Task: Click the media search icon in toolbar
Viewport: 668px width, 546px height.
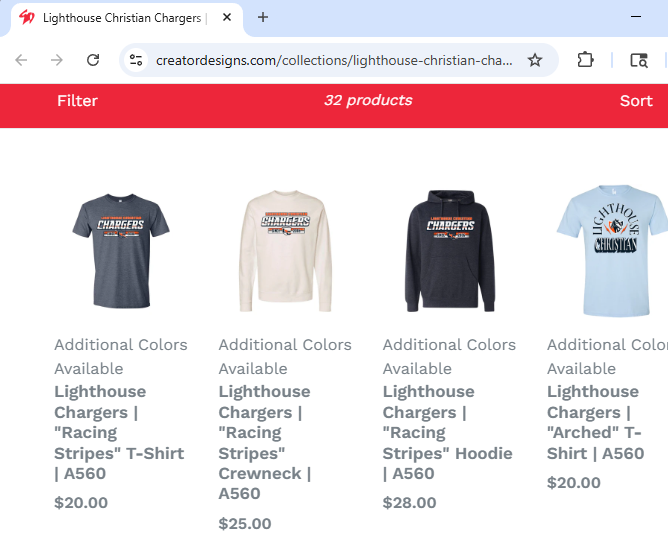Action: point(638,60)
